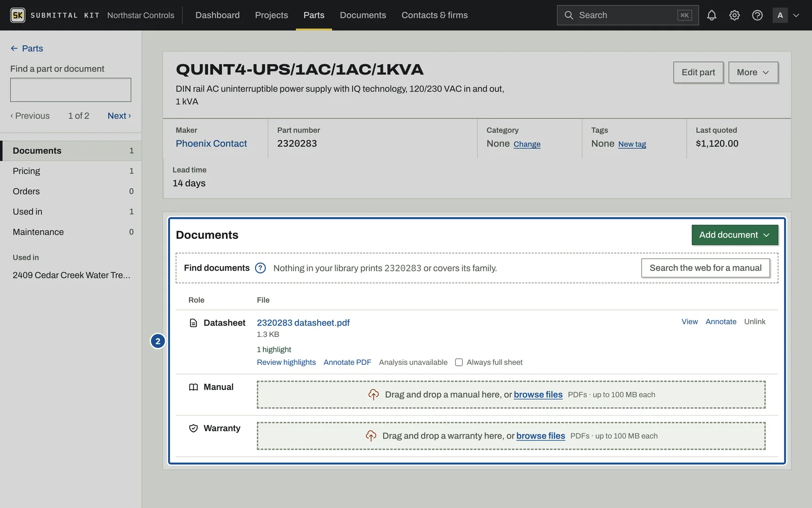The width and height of the screenshot is (812, 508).
Task: Open the Add document dropdown
Action: (x=735, y=235)
